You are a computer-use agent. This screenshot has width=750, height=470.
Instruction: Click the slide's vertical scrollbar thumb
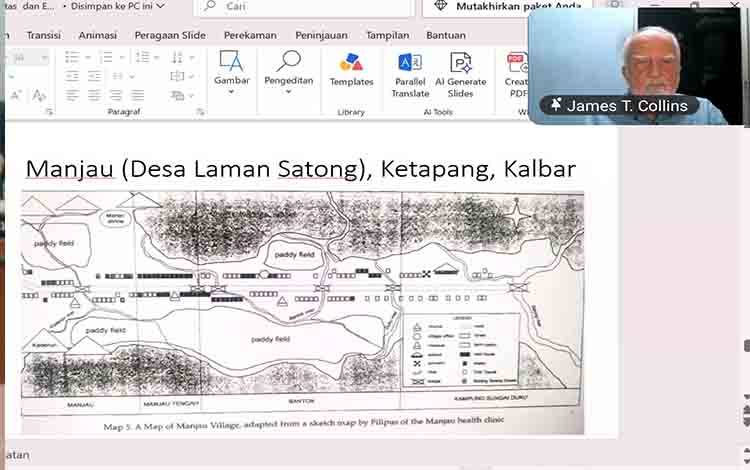[747, 345]
